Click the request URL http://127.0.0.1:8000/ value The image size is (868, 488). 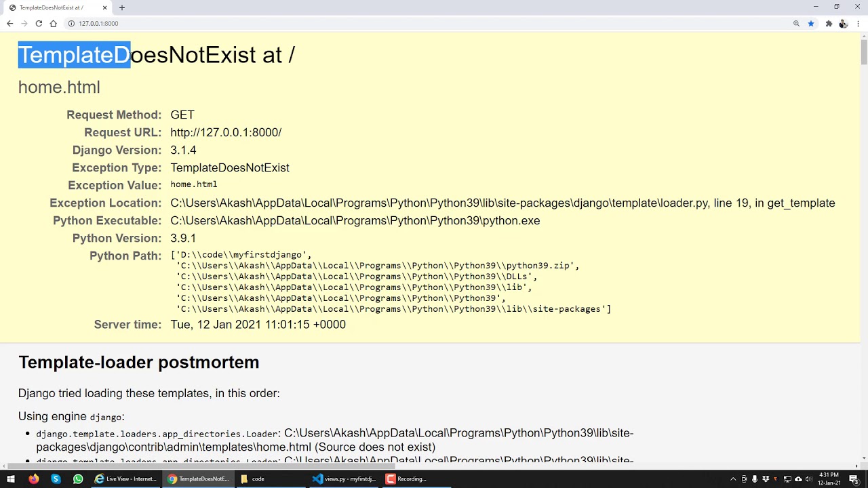point(226,133)
